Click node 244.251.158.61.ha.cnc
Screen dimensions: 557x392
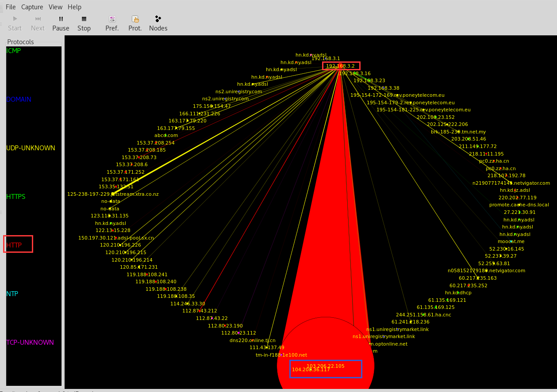pyautogui.click(x=423, y=315)
